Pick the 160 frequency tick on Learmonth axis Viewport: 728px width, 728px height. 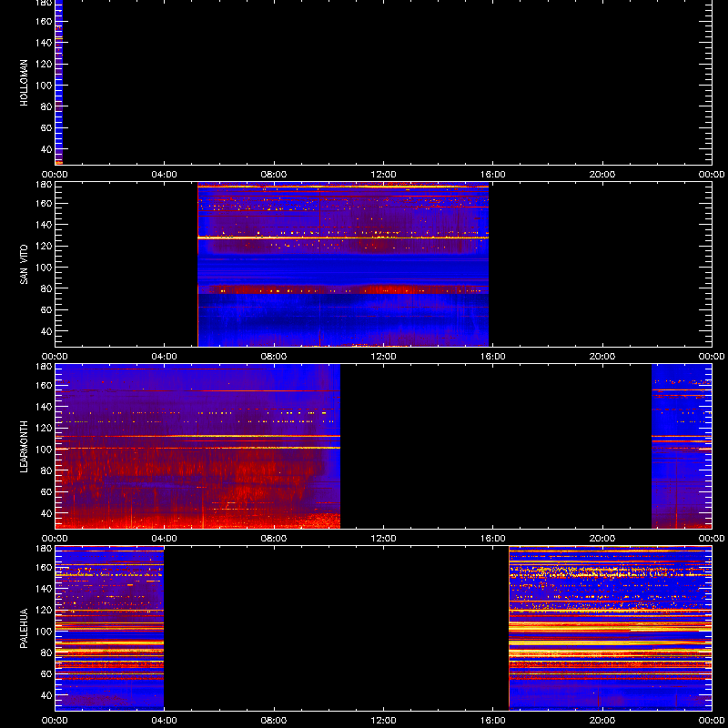click(45, 385)
